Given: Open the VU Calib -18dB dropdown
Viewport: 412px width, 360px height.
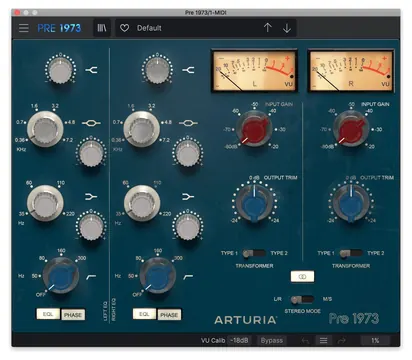Looking at the screenshot, I should point(240,340).
